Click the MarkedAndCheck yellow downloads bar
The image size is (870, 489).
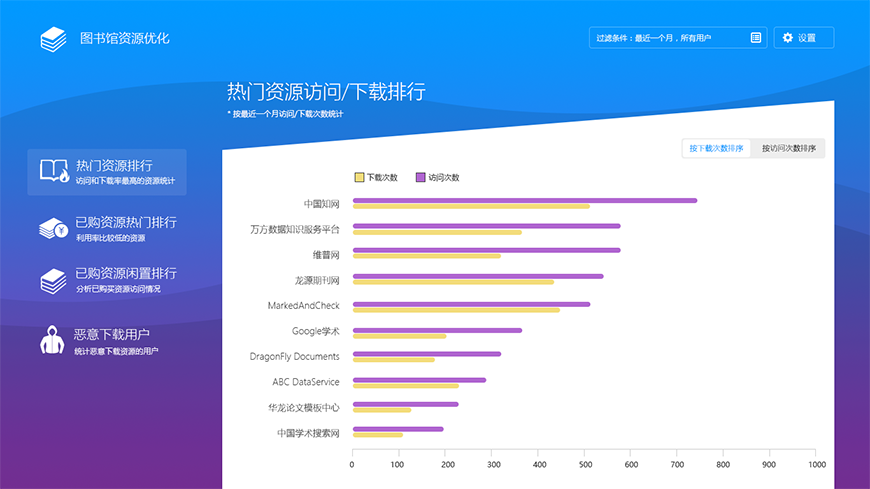pos(456,310)
